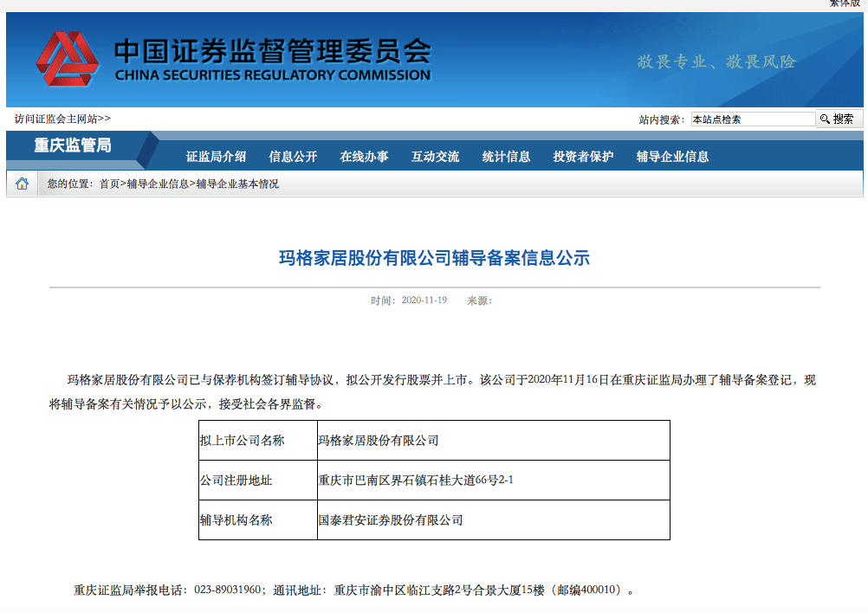
Task: Click 辅导企业信息 in the breadcrumb path
Action: click(x=158, y=184)
